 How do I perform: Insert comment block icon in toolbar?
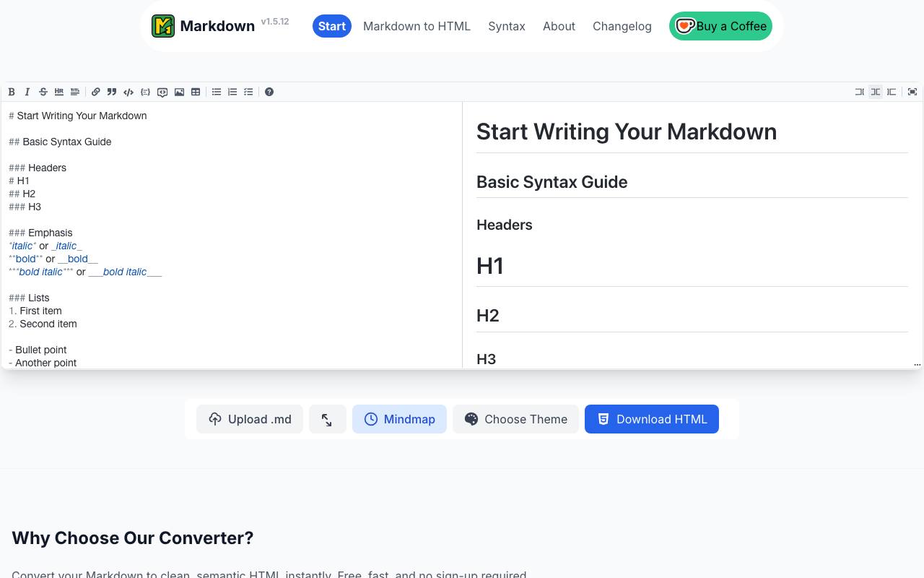point(162,92)
